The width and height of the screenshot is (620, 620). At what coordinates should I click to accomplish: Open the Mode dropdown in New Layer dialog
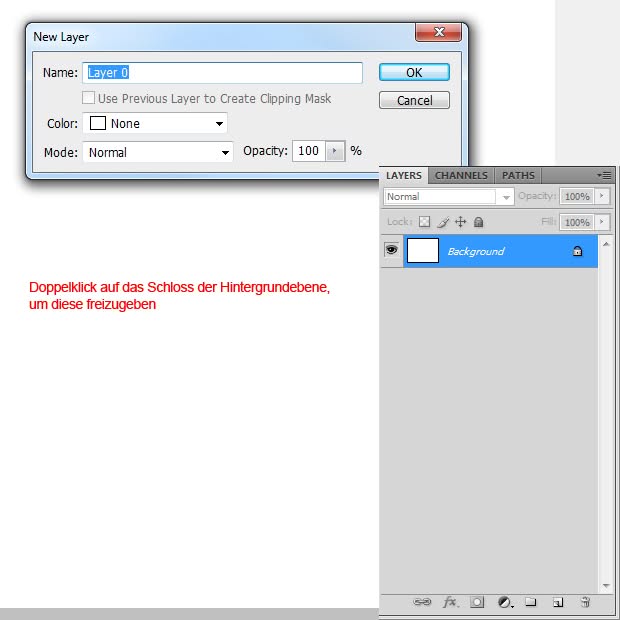point(158,152)
